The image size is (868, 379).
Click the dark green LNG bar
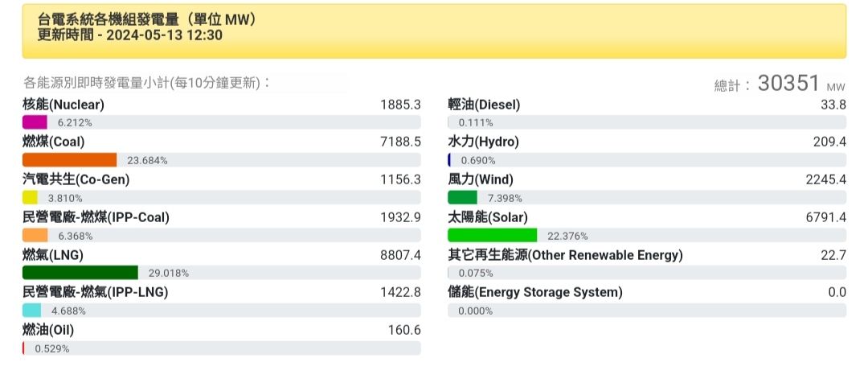point(80,273)
